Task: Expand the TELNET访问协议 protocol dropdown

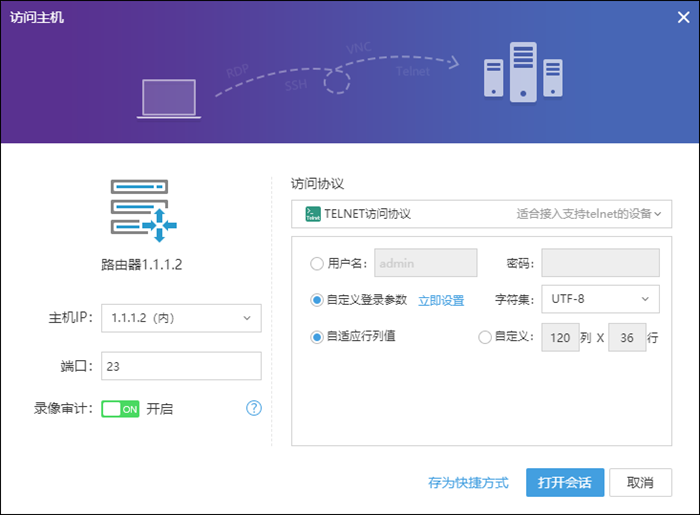Action: point(481,213)
